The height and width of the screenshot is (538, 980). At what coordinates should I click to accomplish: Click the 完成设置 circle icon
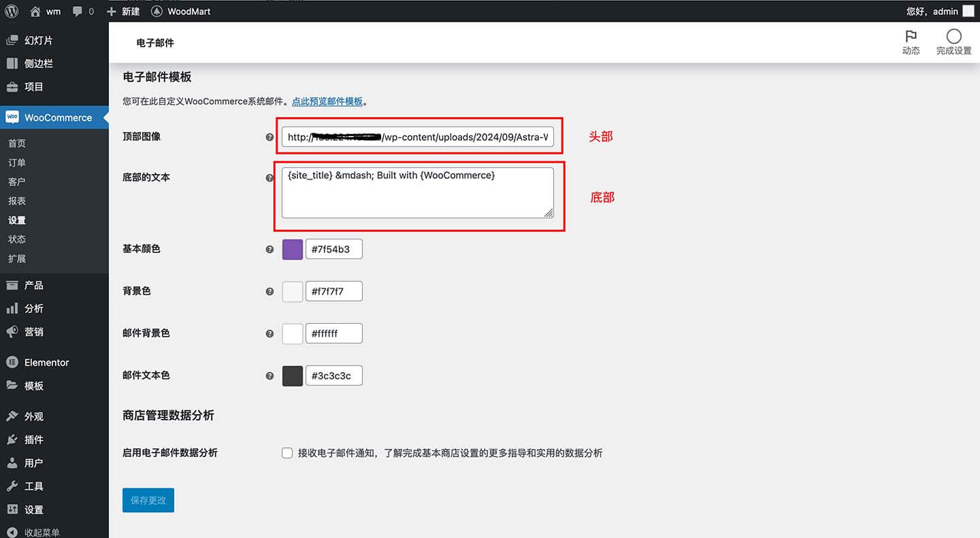tap(953, 36)
